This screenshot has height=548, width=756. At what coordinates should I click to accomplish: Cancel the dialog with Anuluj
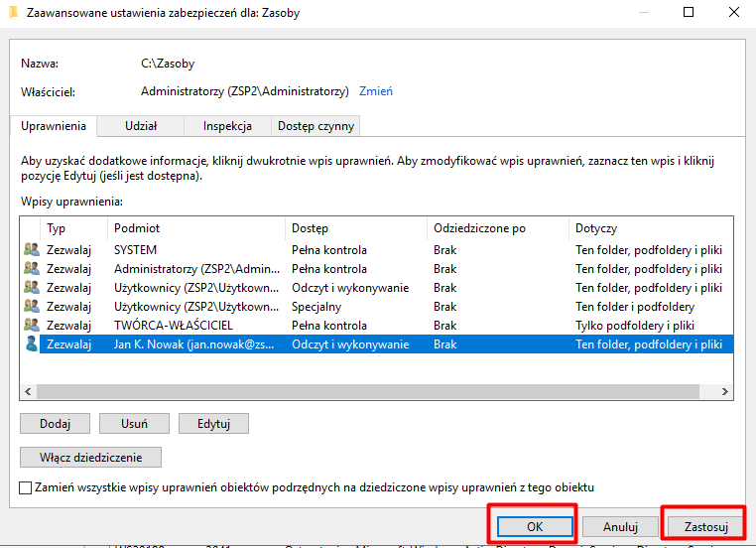click(618, 526)
